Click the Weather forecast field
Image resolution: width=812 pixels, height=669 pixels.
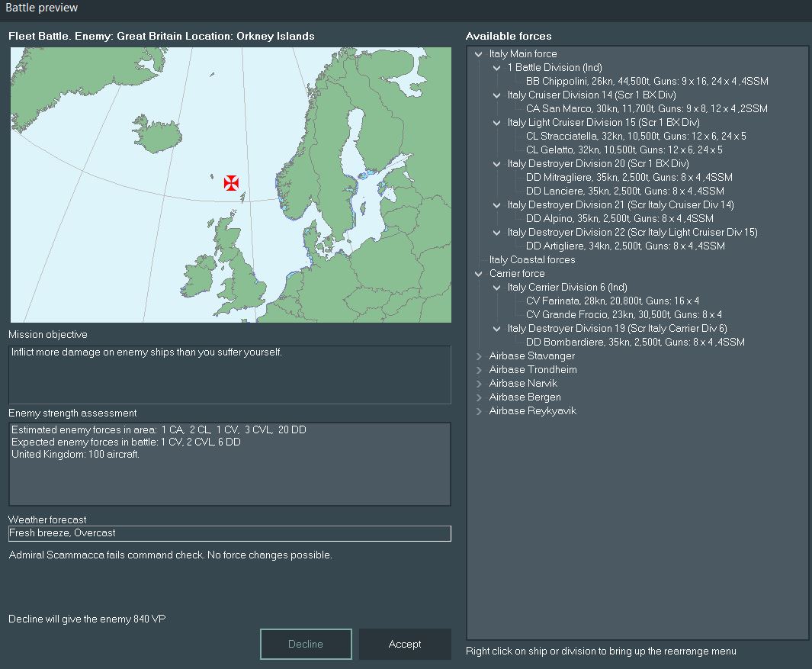pos(230,533)
